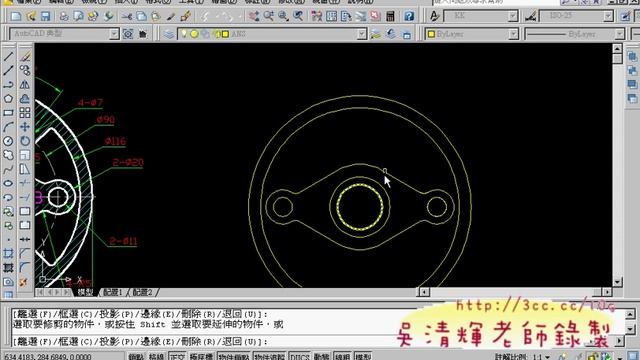Select the Ellipse draw tool
The height and width of the screenshot is (360, 640).
click(x=8, y=183)
